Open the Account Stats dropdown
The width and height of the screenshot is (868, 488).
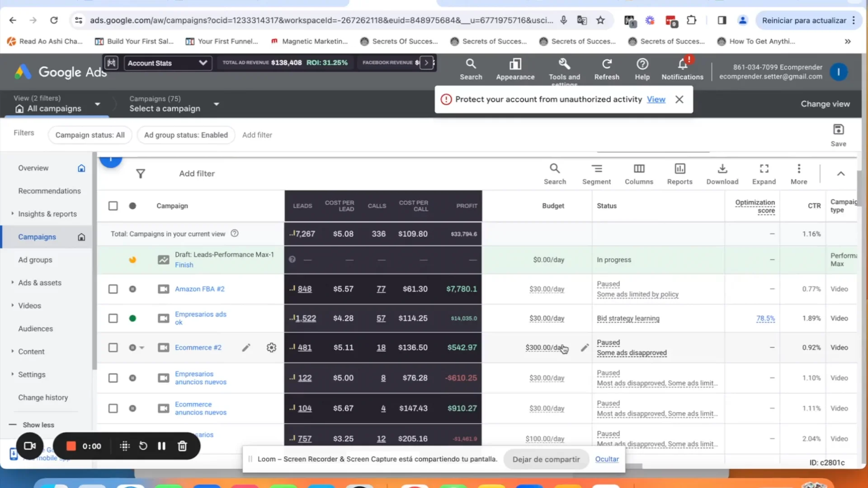coord(167,63)
